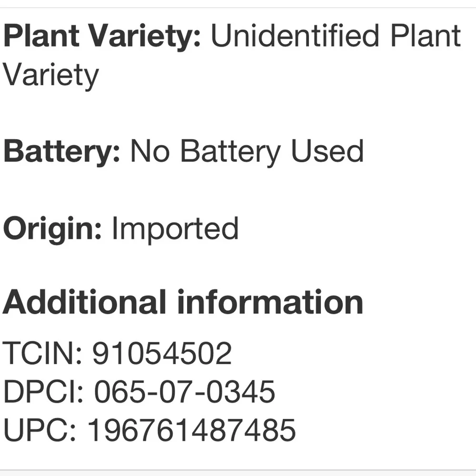The width and height of the screenshot is (476, 476).
Task: Click the word Unidentified
Action: [295, 36]
